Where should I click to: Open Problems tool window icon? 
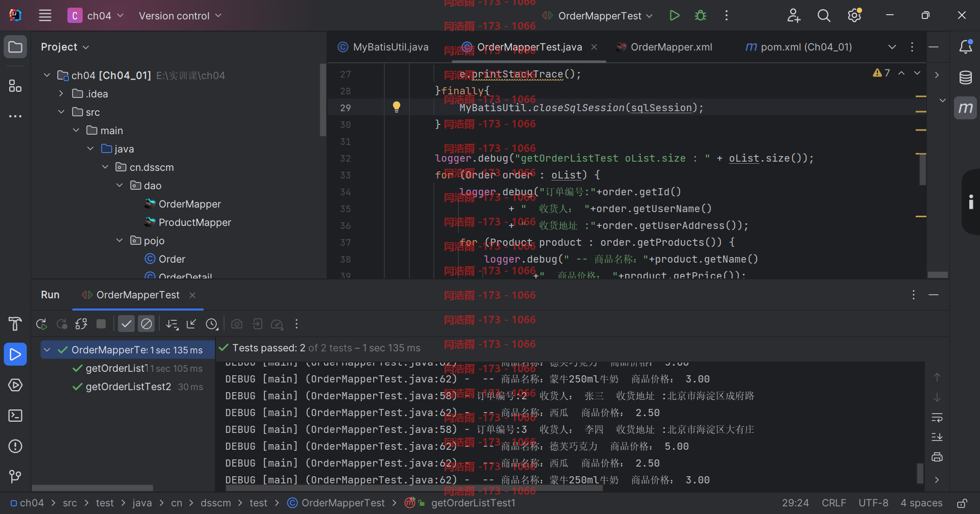pos(15,446)
